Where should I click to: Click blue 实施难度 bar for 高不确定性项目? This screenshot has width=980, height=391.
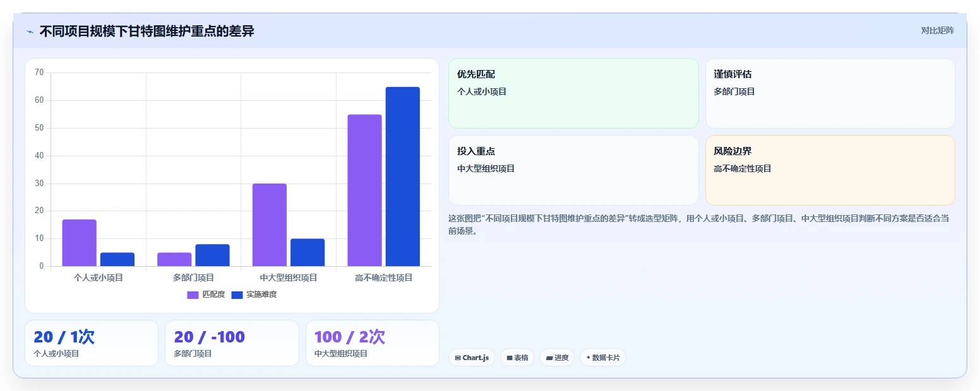[403, 177]
